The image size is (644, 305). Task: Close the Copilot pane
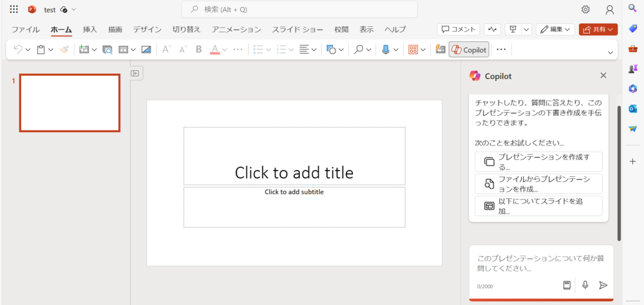[603, 75]
